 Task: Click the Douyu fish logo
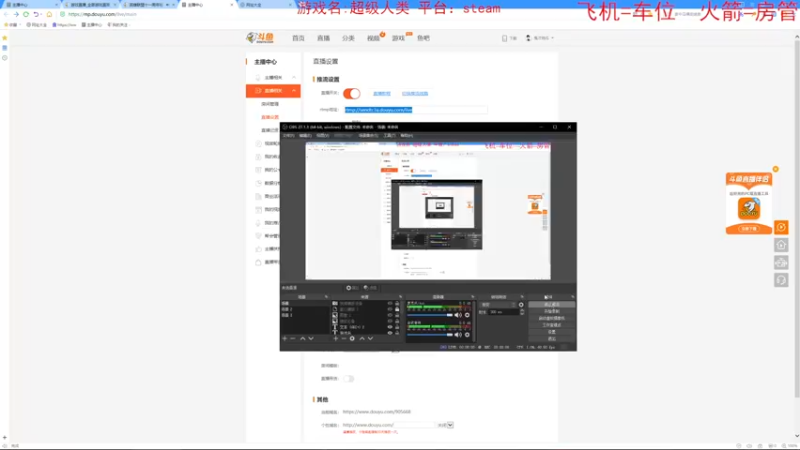tap(260, 38)
